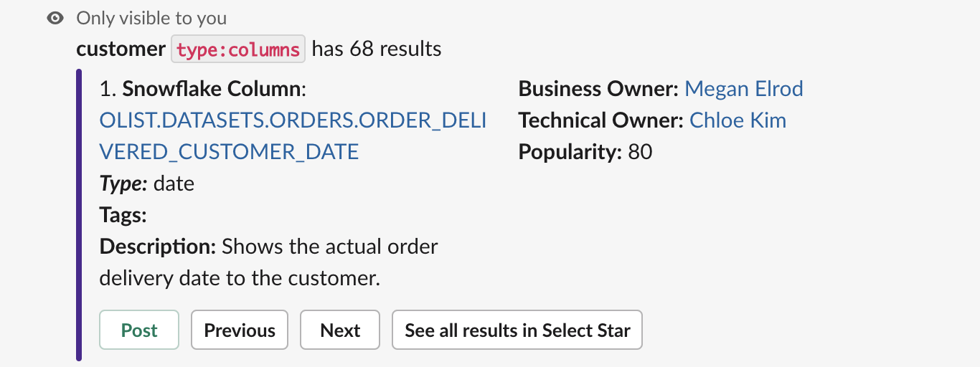Click the 'Type: date' field
980x367 pixels.
click(x=147, y=183)
